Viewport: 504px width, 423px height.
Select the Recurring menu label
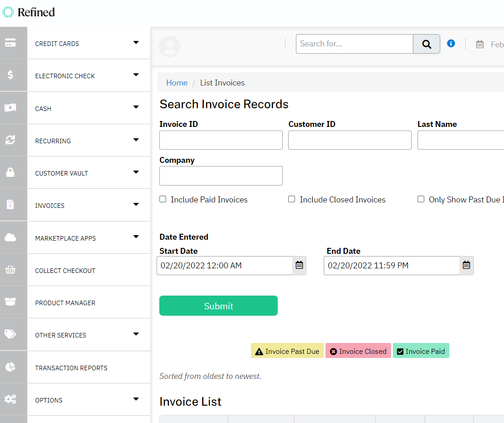pos(53,141)
